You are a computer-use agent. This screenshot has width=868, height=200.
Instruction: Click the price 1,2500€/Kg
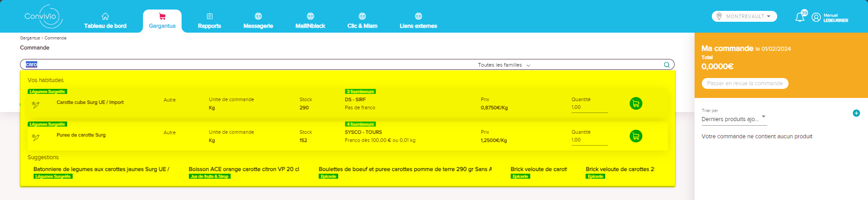494,141
